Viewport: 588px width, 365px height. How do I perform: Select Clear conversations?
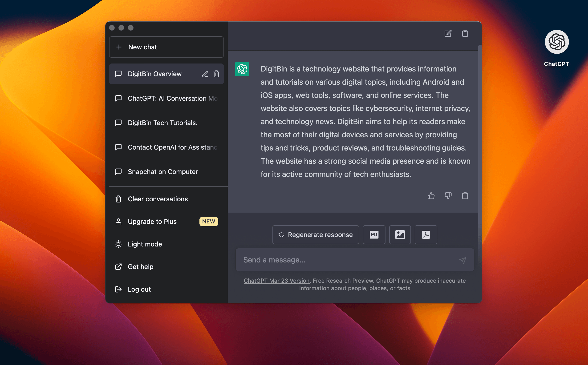coord(166,199)
